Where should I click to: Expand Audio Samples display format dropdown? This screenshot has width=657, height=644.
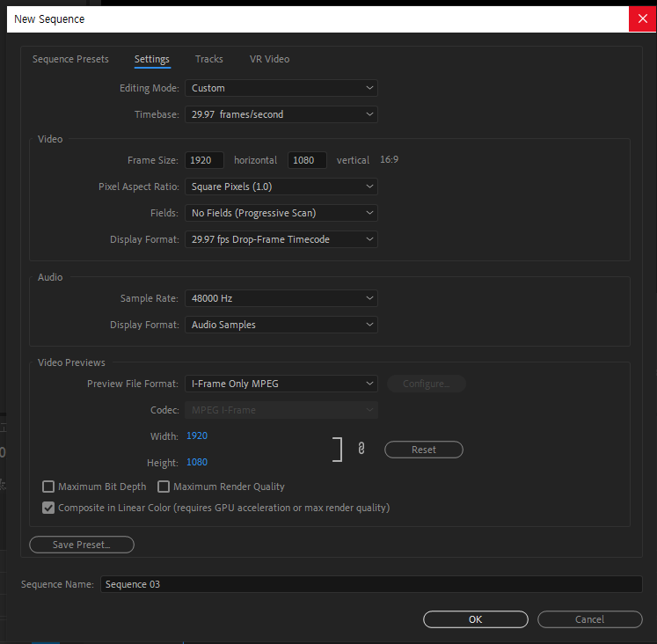(281, 325)
